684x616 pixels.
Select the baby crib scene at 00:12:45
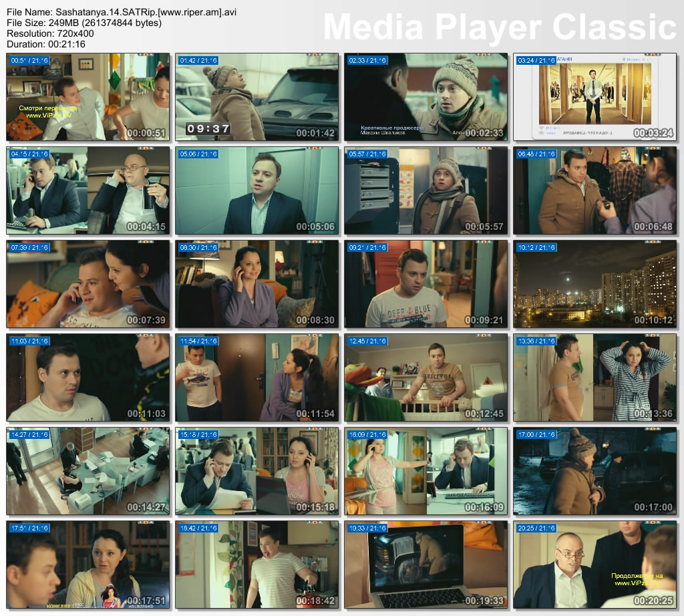click(426, 377)
